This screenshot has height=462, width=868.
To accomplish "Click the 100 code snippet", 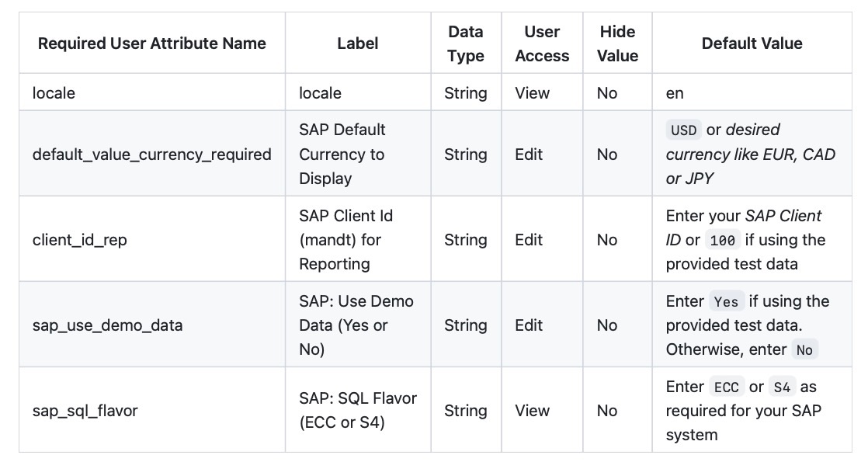I will pyautogui.click(x=722, y=241).
